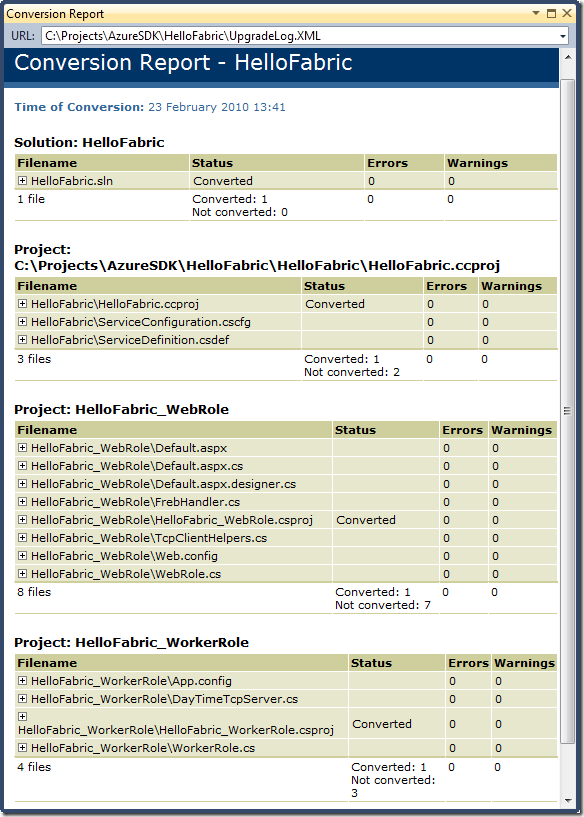The width and height of the screenshot is (584, 817).
Task: Expand the App.config worker role entry
Action: pyautogui.click(x=22, y=680)
